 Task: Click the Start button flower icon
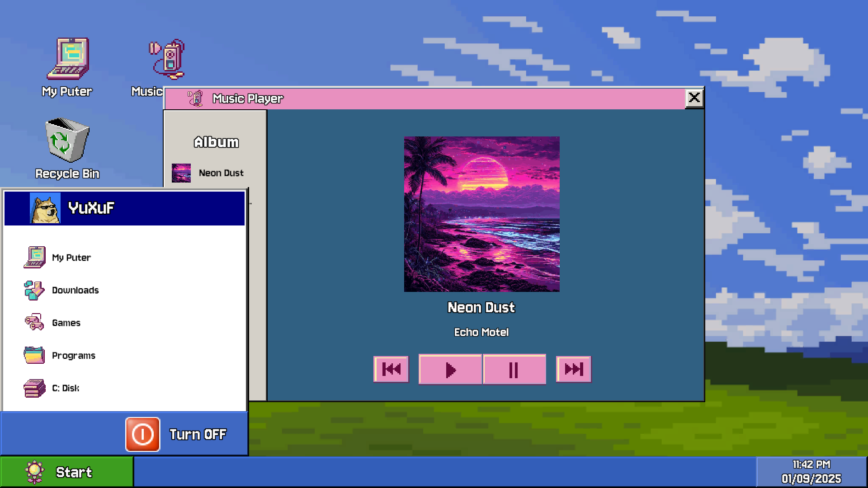pyautogui.click(x=35, y=472)
